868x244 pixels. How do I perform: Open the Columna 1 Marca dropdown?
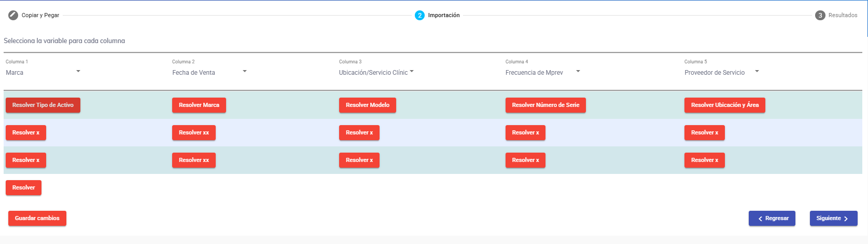tap(78, 71)
